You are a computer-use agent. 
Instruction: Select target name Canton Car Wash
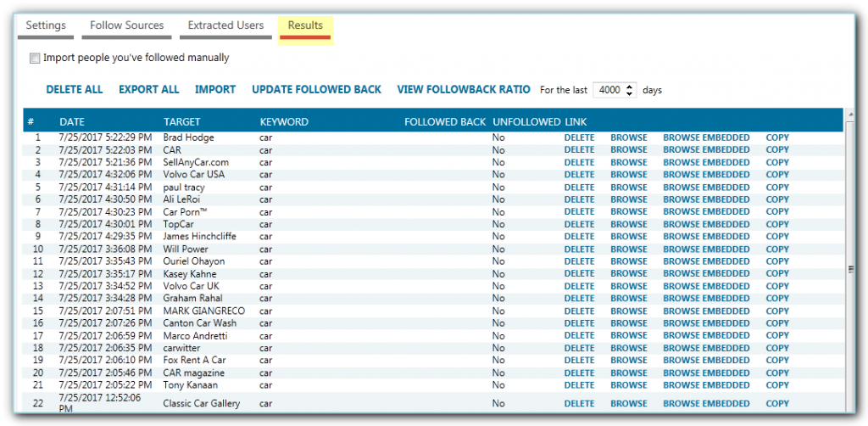click(x=199, y=323)
